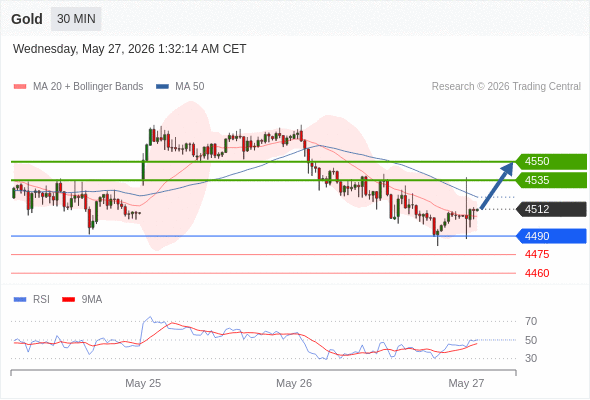Click the May 25 date axis label

[143, 383]
